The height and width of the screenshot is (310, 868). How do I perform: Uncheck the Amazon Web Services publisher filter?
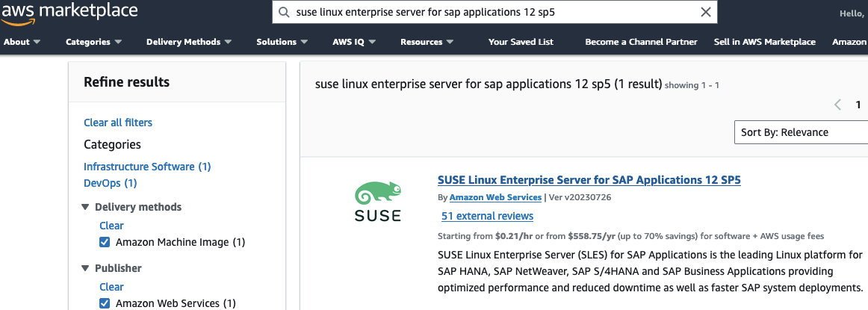point(105,303)
